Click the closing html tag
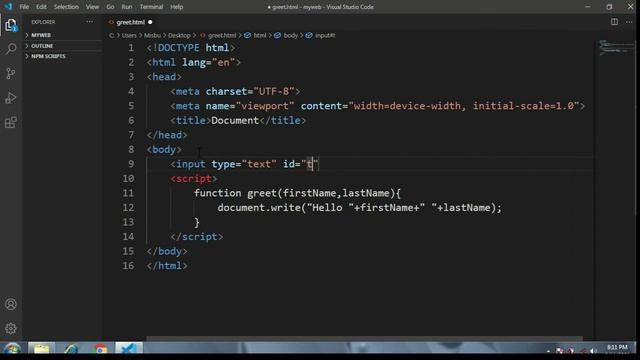This screenshot has width=640, height=360. click(x=167, y=266)
